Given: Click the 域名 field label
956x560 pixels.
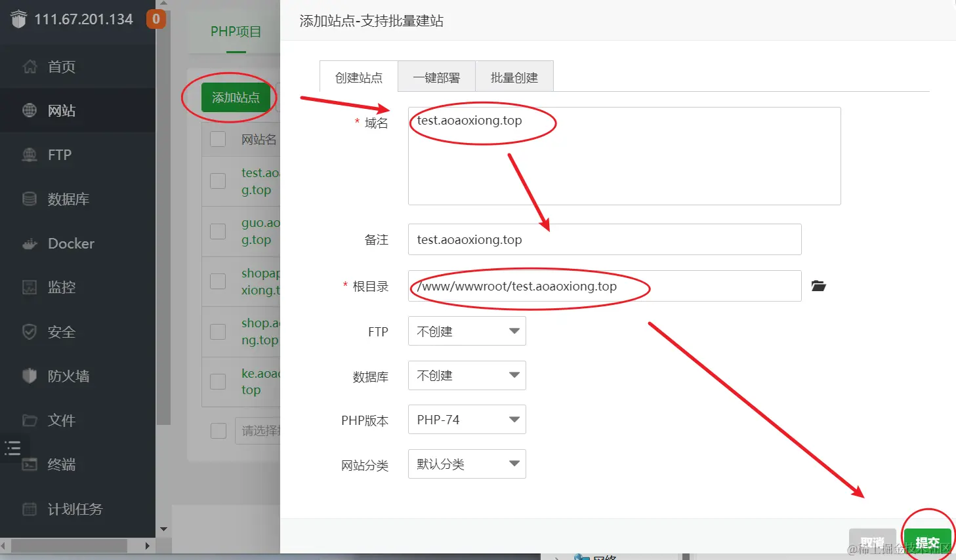Looking at the screenshot, I should point(377,123).
